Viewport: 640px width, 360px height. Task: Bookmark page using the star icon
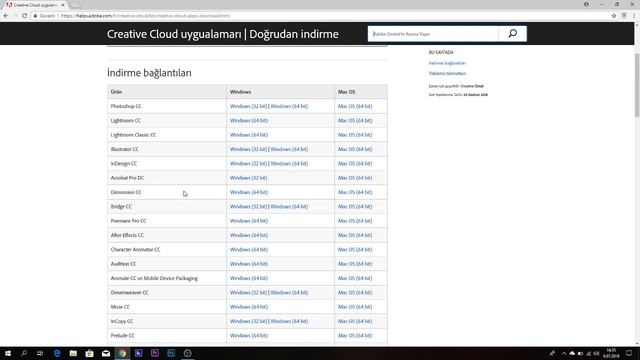pyautogui.click(x=614, y=16)
